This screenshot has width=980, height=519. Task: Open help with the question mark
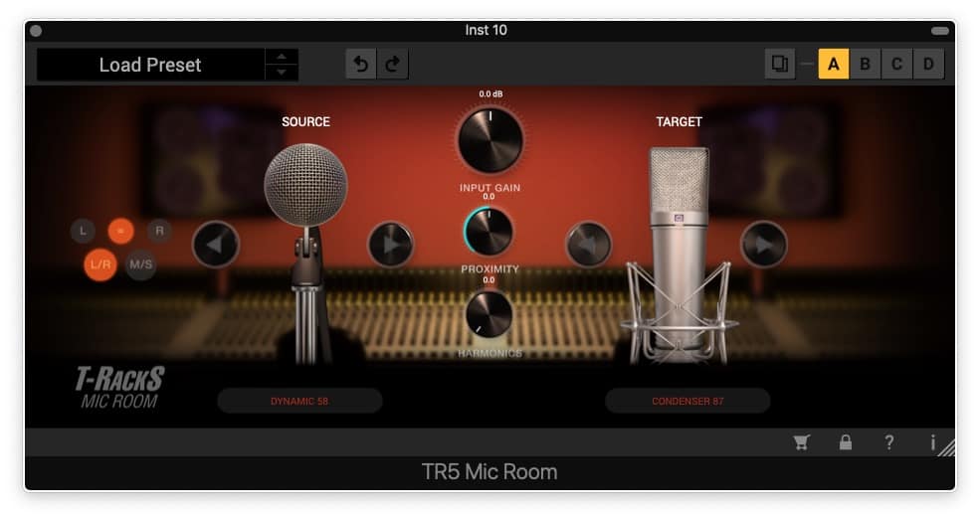888,442
